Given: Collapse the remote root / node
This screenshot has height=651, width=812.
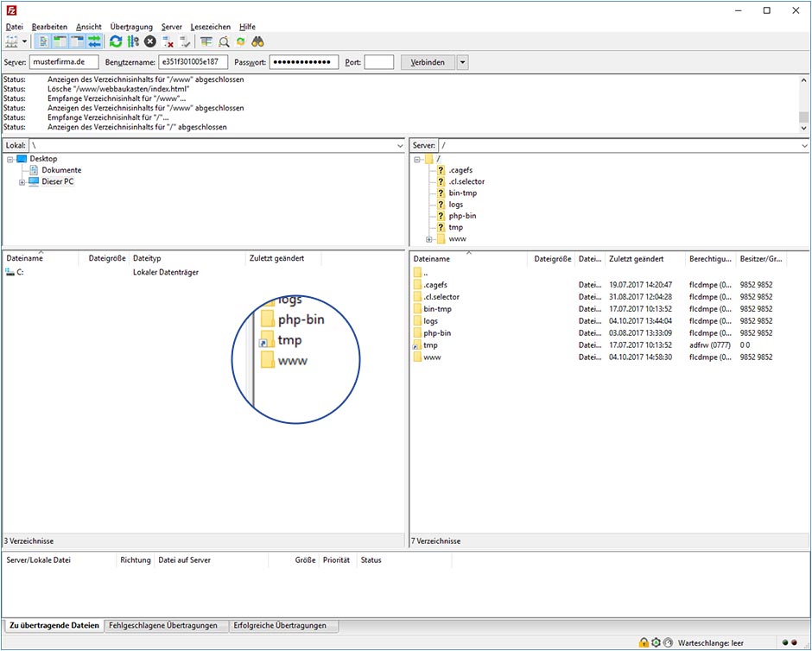Looking at the screenshot, I should 417,160.
